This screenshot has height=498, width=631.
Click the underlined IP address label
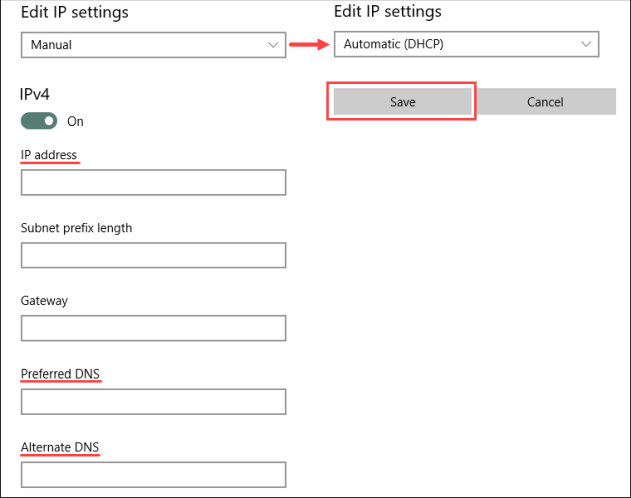(x=49, y=155)
